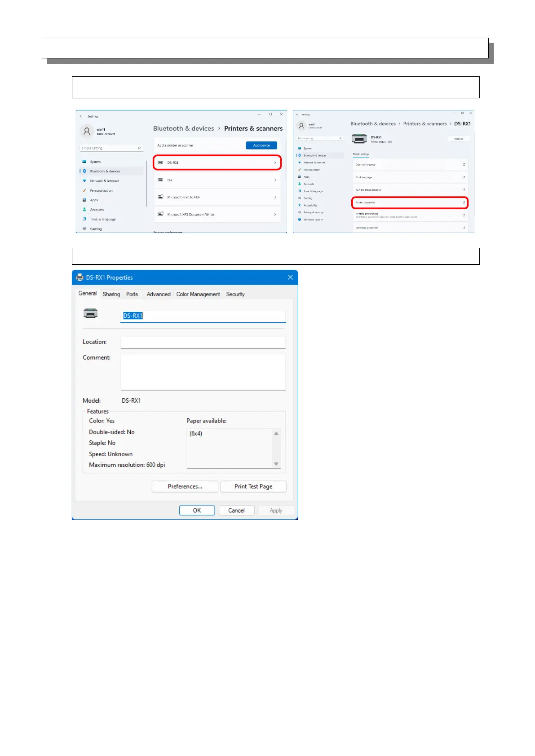The width and height of the screenshot is (535, 756).
Task: Click the search magnifier in left Settings window
Action: pos(139,148)
